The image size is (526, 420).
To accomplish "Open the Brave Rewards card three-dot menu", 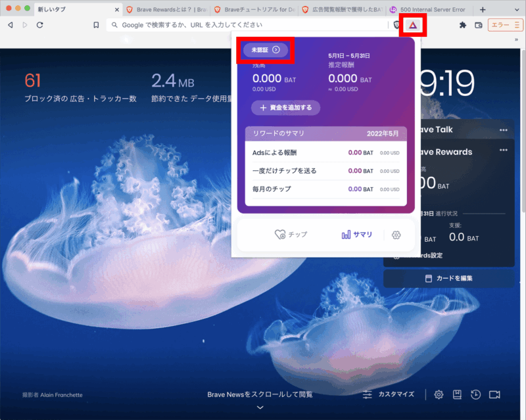I will (x=503, y=150).
